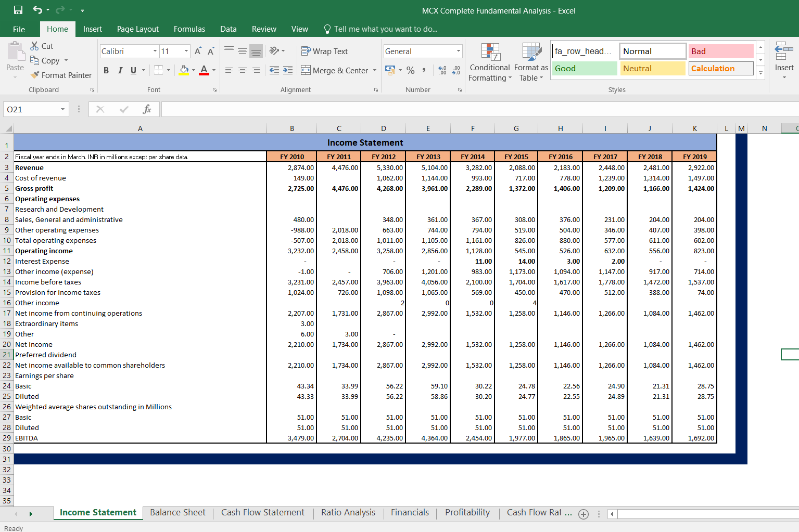Select the row 5 header
The image size is (799, 532).
7,188
